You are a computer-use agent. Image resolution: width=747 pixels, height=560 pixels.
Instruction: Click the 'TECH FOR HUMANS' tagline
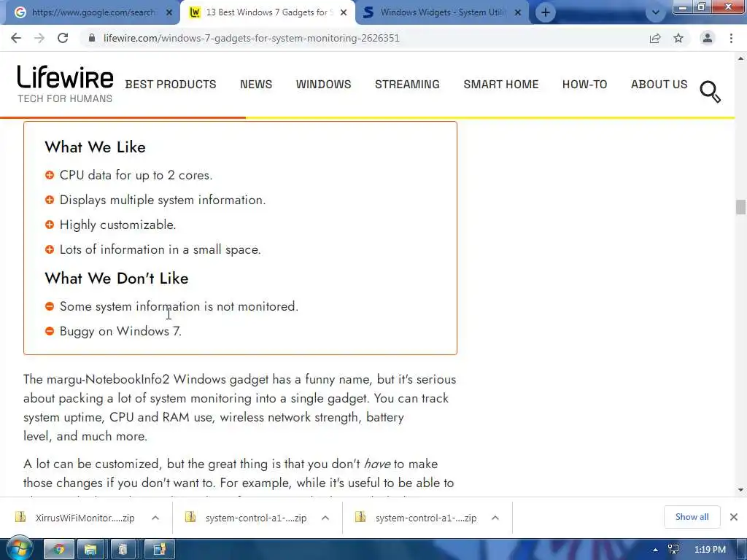[x=65, y=98]
